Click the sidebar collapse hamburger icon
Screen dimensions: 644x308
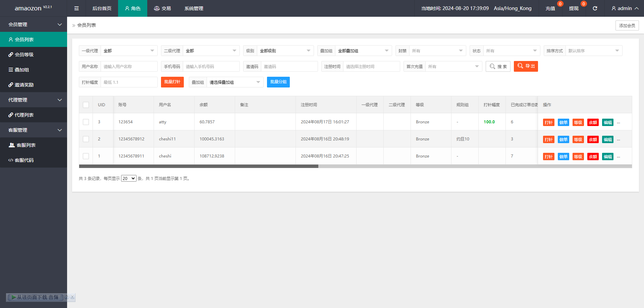(76, 8)
